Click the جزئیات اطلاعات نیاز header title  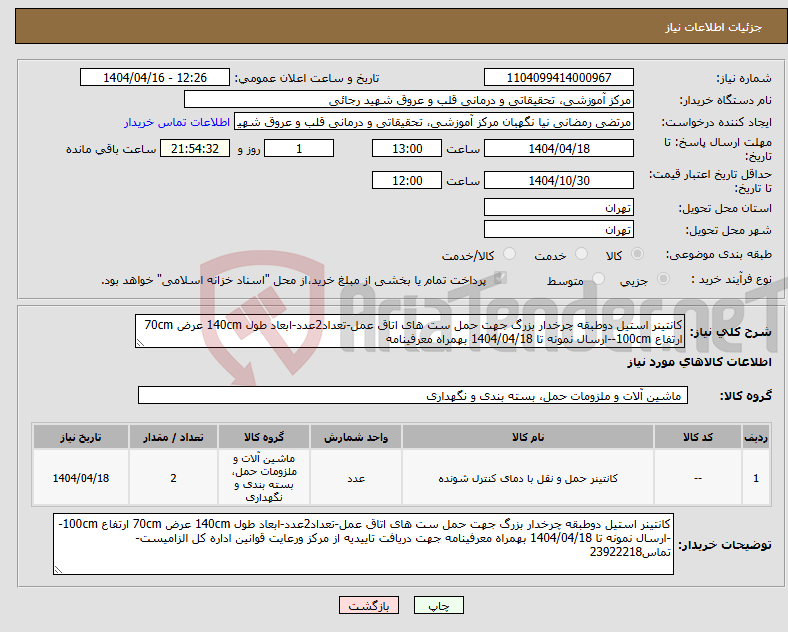[714, 27]
